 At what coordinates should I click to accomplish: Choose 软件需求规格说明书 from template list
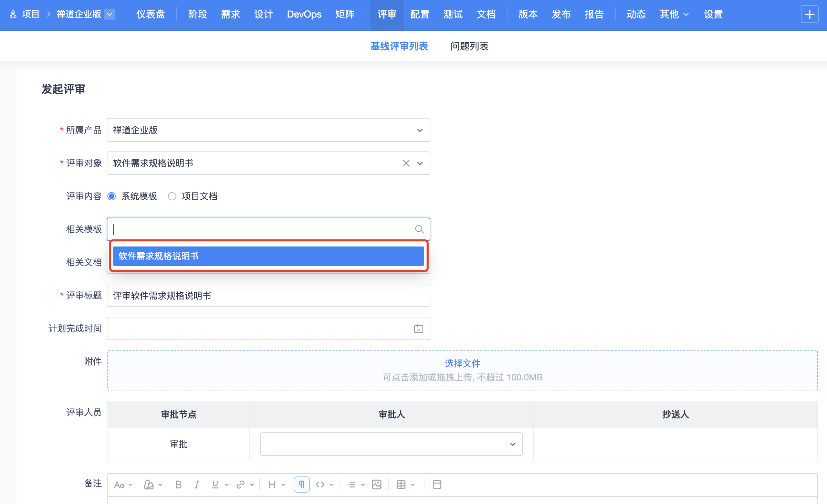pyautogui.click(x=268, y=256)
